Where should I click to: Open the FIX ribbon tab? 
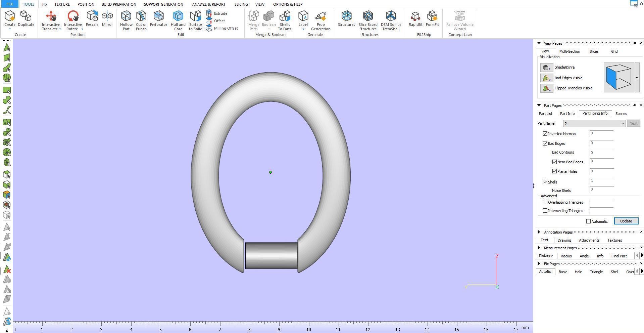45,4
